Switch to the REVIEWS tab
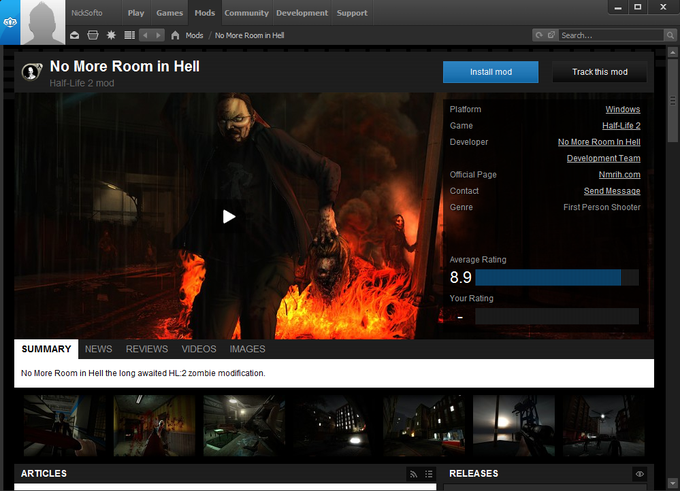 [x=147, y=349]
